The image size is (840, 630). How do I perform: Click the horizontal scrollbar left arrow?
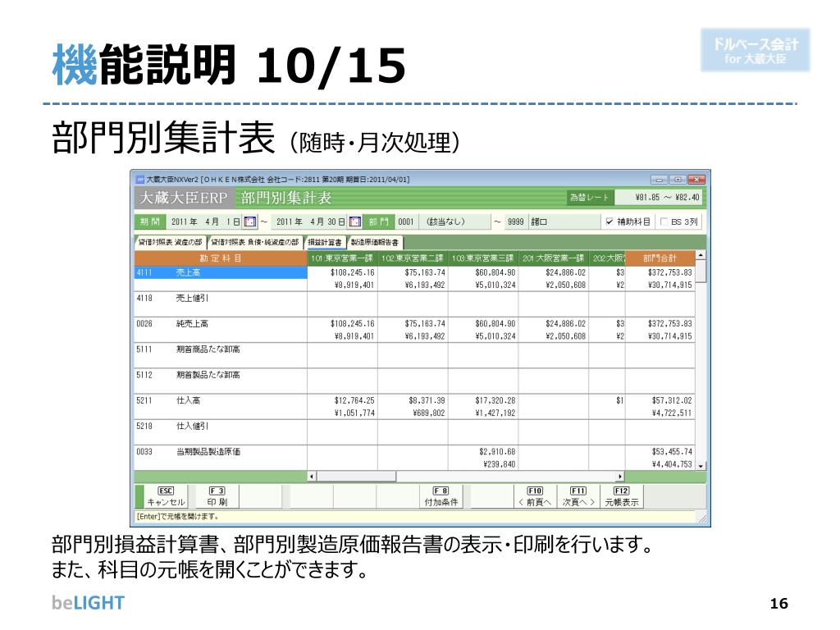(313, 476)
